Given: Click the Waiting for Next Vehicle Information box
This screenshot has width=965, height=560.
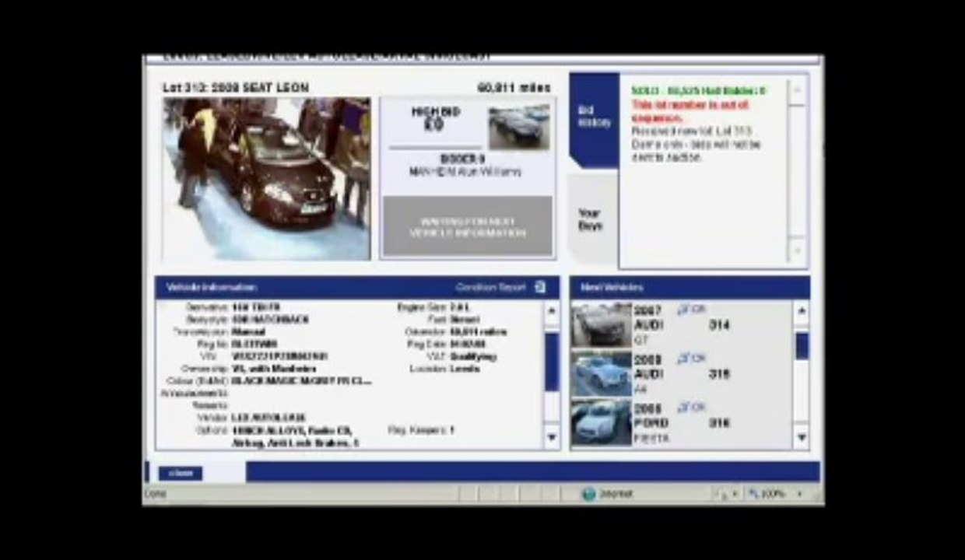Looking at the screenshot, I should (468, 226).
